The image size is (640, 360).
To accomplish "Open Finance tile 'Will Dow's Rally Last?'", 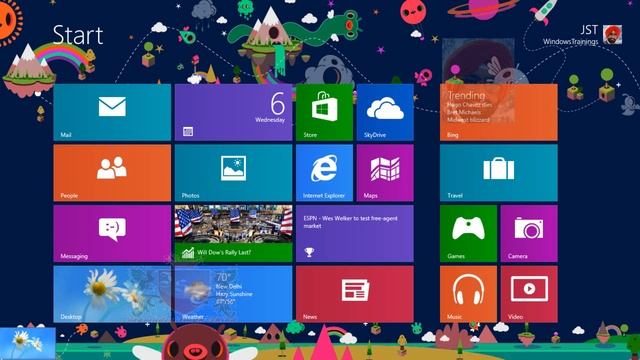I will coord(233,233).
